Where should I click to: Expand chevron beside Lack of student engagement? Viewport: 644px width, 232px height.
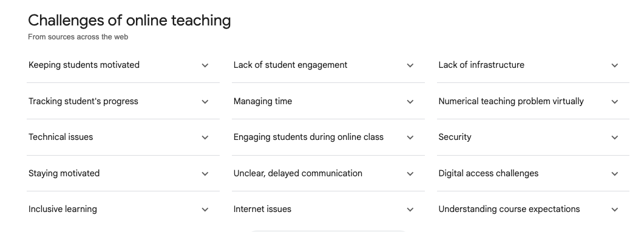(x=410, y=65)
